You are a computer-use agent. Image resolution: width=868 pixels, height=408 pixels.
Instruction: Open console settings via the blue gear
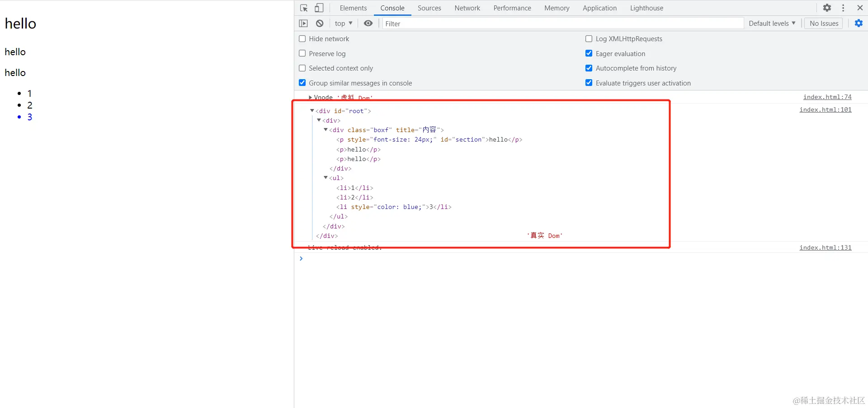tap(859, 24)
